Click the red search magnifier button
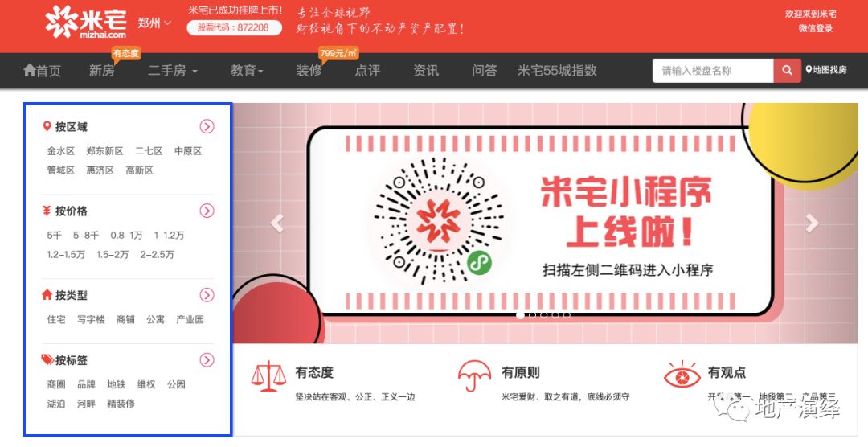Viewport: 868px width, 447px height. tap(787, 70)
